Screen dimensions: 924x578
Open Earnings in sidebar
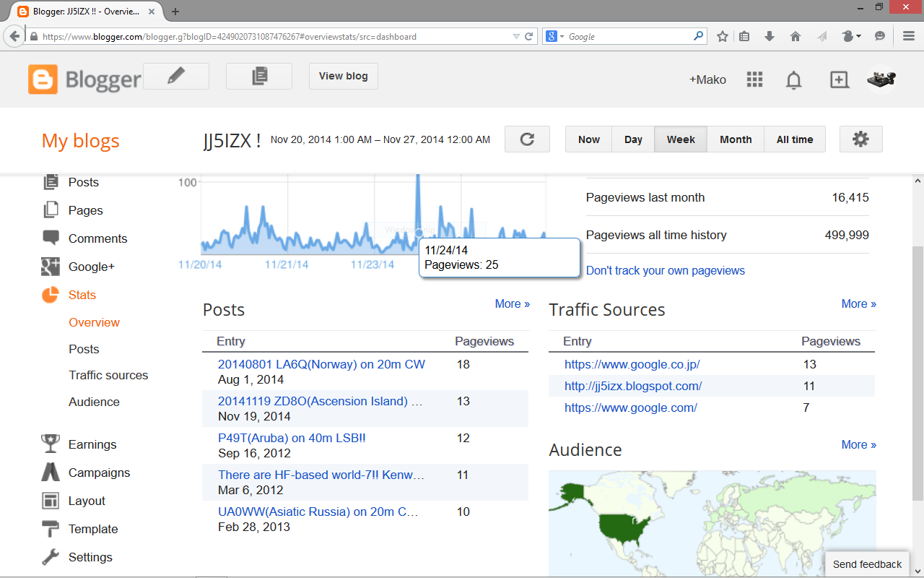click(92, 444)
